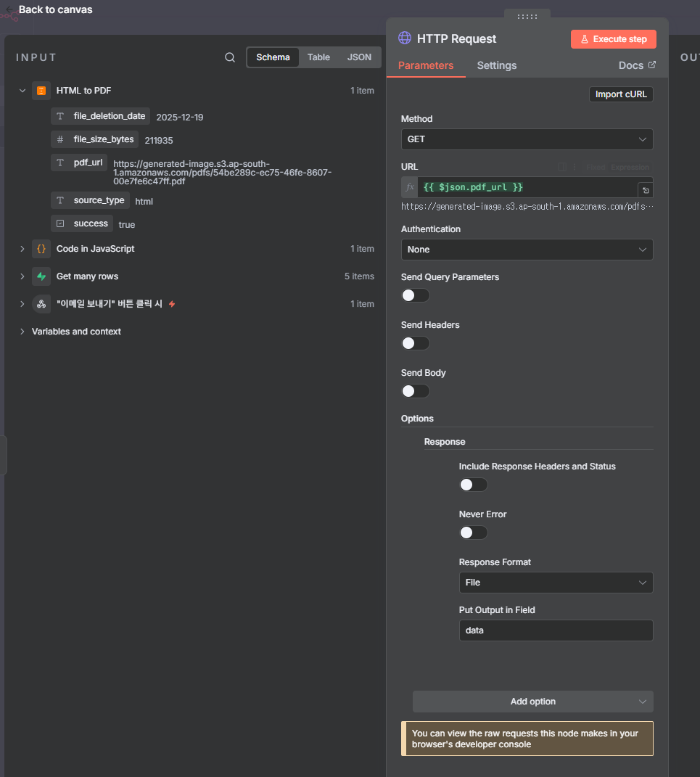Toggle Include Response Headers and Status
Viewport: 700px width, 777px height.
473,485
